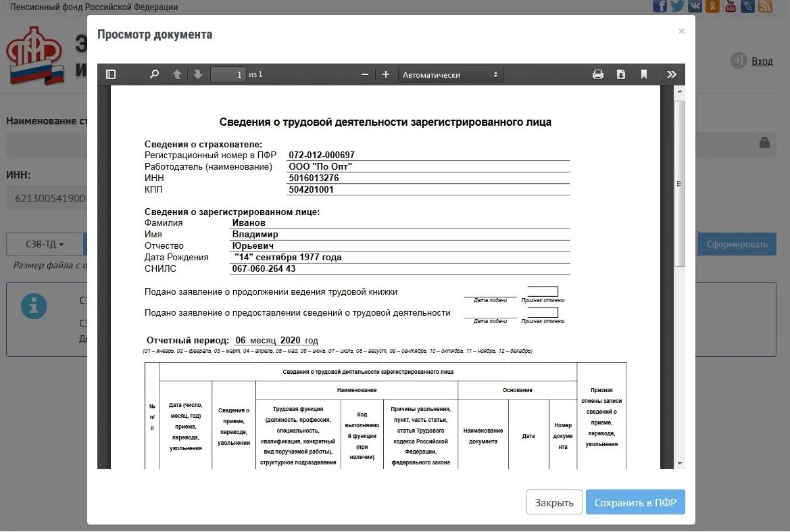Zoom in with the plus button
Viewport: 790px width, 532px height.
(x=386, y=74)
